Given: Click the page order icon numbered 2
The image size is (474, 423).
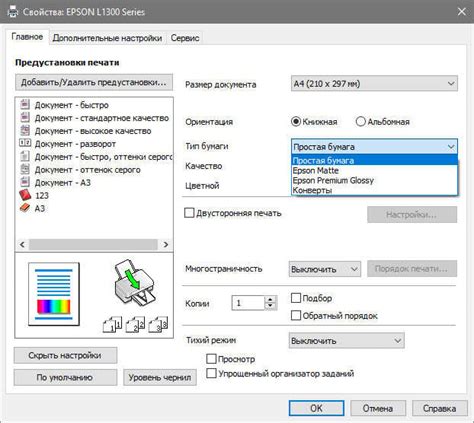Looking at the screenshot, I should pyautogui.click(x=135, y=324).
